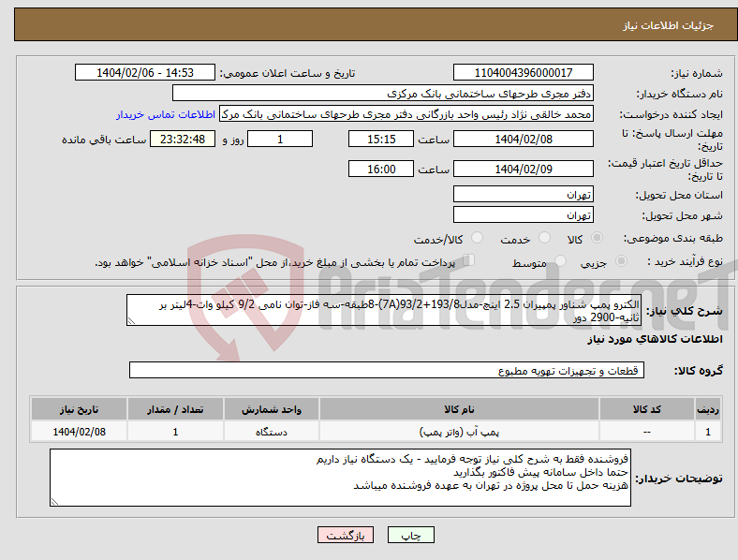This screenshot has width=738, height=560.
Task: Click the remaining time field 23:32:48
Action: pos(183,139)
